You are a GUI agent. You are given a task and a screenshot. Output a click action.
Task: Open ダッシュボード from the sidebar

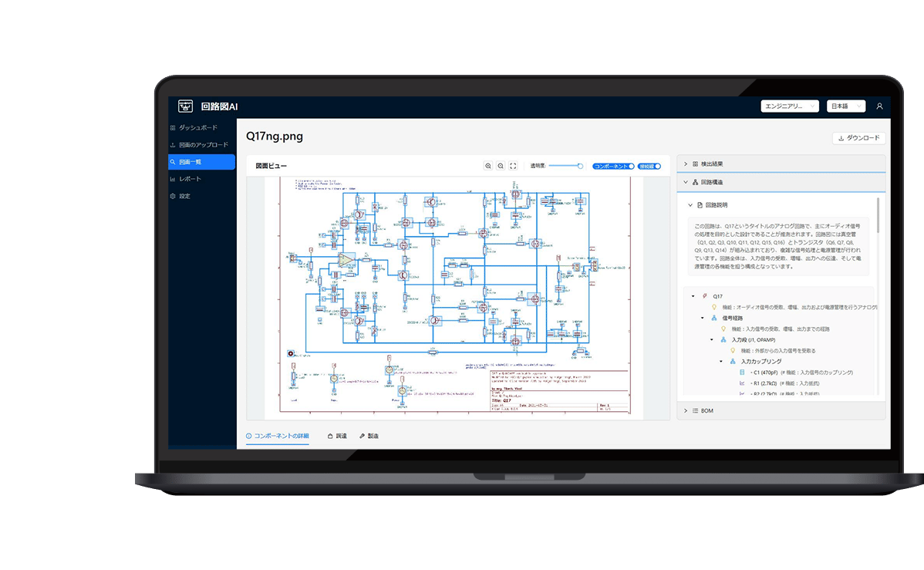point(198,127)
